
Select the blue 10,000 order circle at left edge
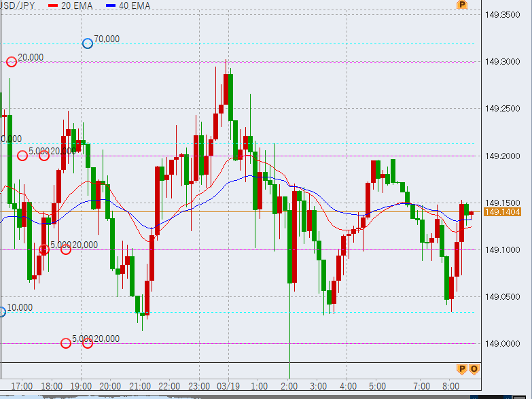coord(1,312)
